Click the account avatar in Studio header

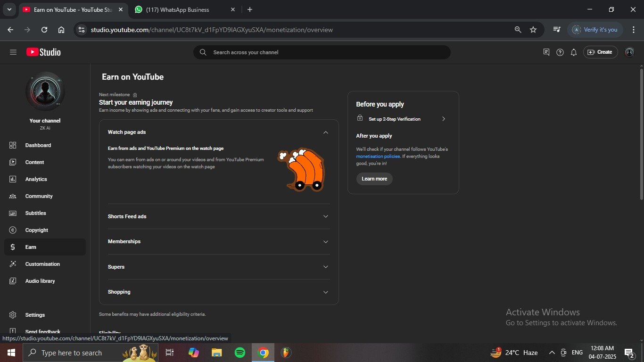(x=629, y=52)
